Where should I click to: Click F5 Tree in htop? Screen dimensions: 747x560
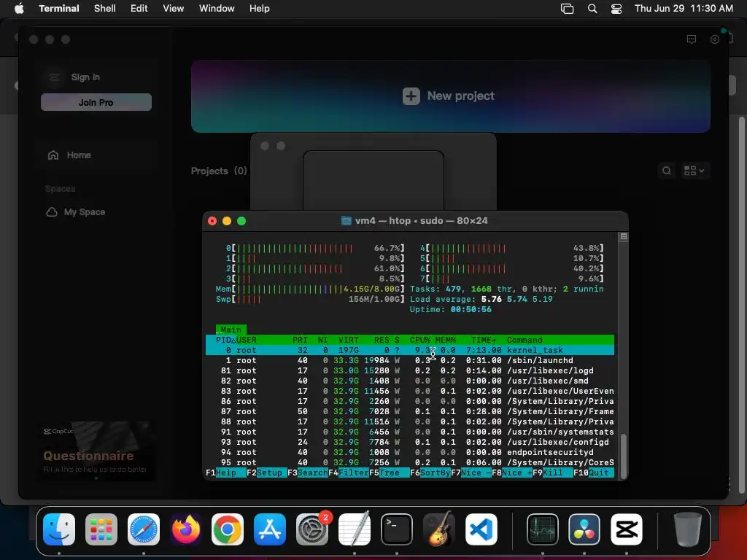[x=390, y=472]
